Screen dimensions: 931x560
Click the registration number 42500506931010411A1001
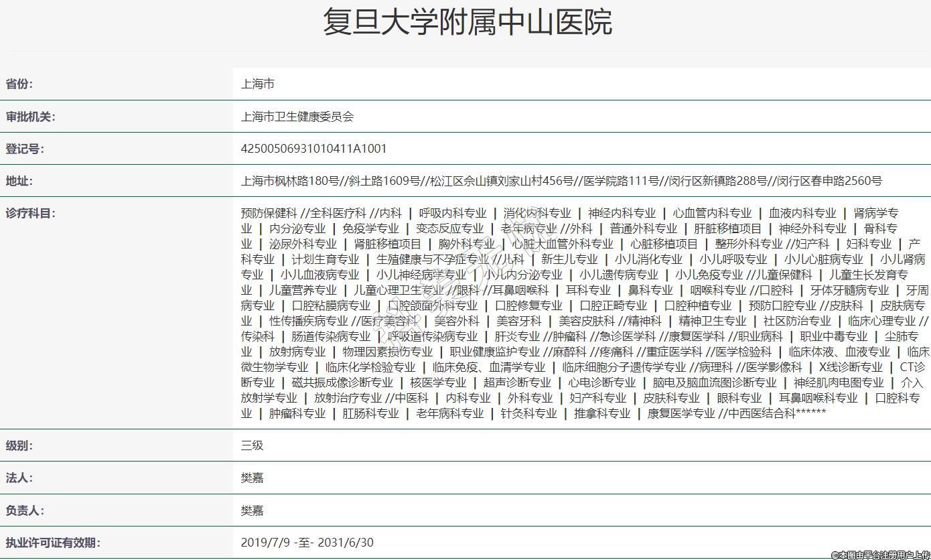313,149
